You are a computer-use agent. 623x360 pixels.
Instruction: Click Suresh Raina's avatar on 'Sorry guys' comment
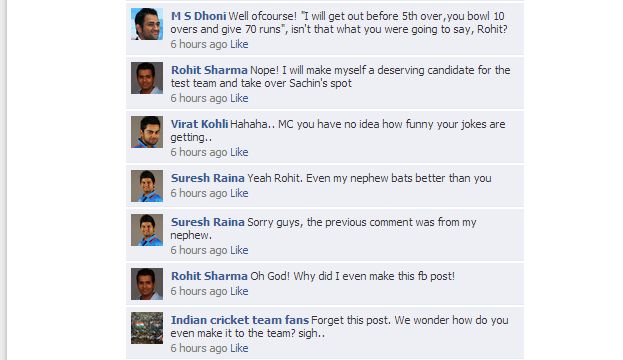147,230
